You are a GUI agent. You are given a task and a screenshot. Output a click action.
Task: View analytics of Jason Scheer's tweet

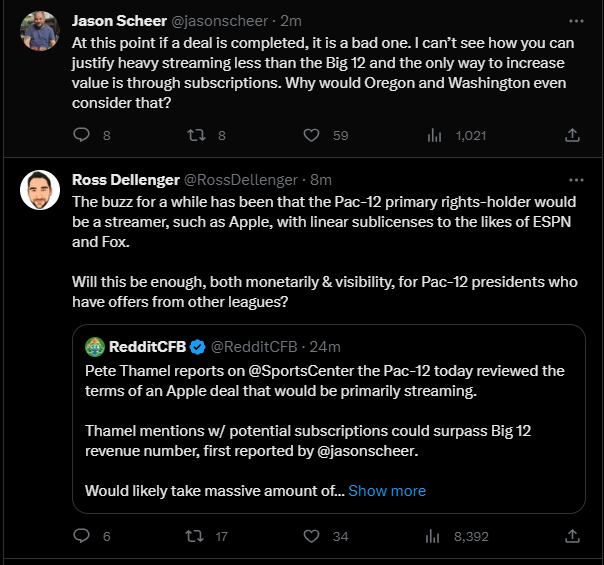435,134
